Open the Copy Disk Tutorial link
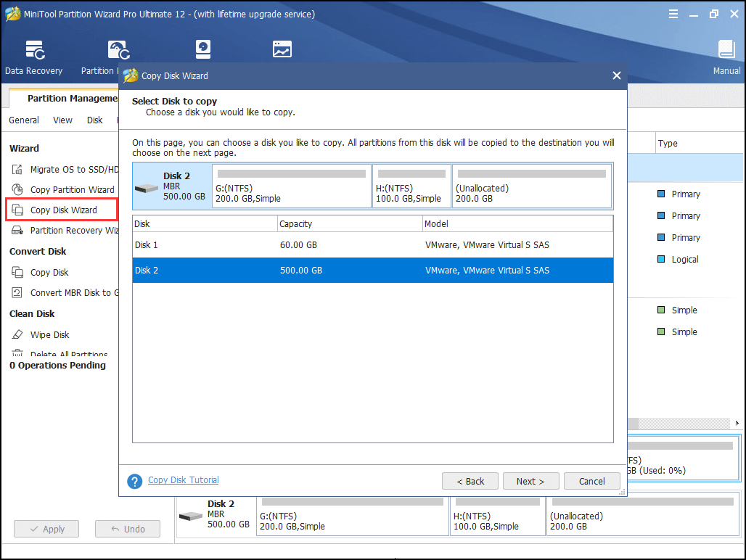This screenshot has width=746, height=560. pos(183,480)
